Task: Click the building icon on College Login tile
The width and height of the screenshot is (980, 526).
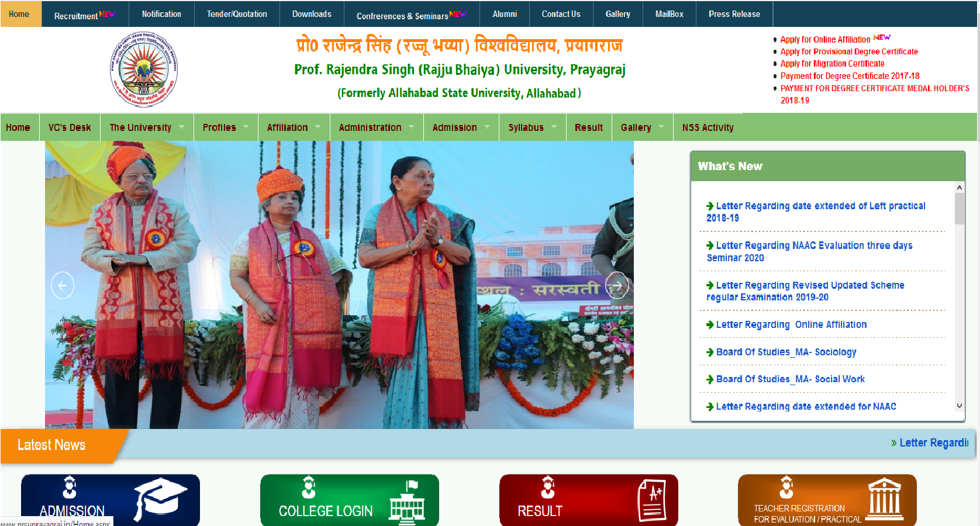Action: pos(407,501)
